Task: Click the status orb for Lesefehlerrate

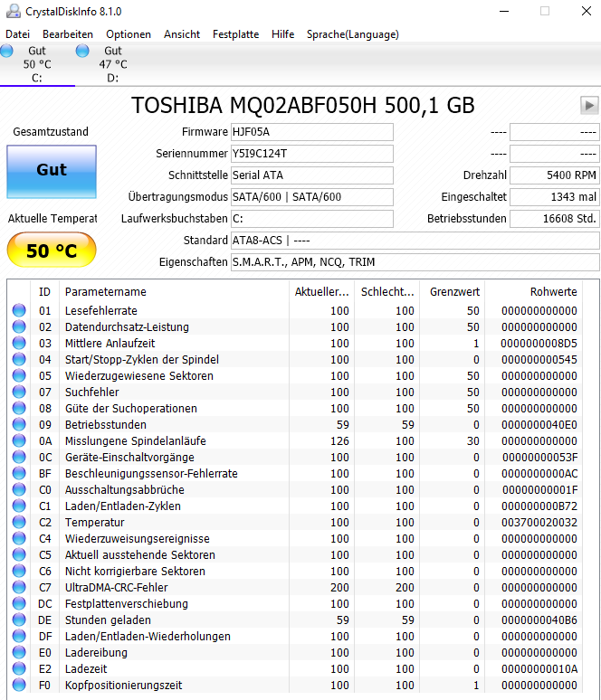Action: [19, 310]
